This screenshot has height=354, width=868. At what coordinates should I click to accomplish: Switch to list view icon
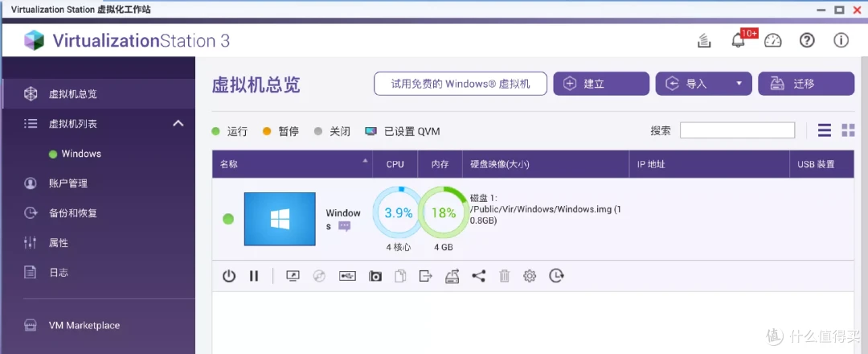pyautogui.click(x=825, y=130)
